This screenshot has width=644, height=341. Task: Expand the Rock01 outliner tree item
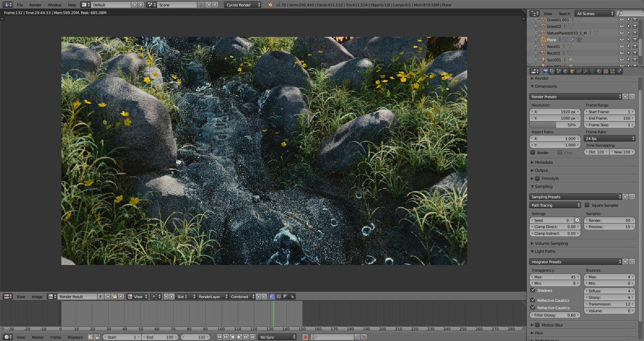tap(536, 47)
